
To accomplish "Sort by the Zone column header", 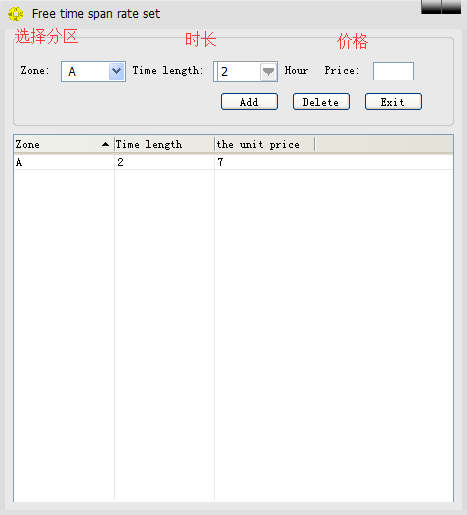I will click(x=64, y=144).
